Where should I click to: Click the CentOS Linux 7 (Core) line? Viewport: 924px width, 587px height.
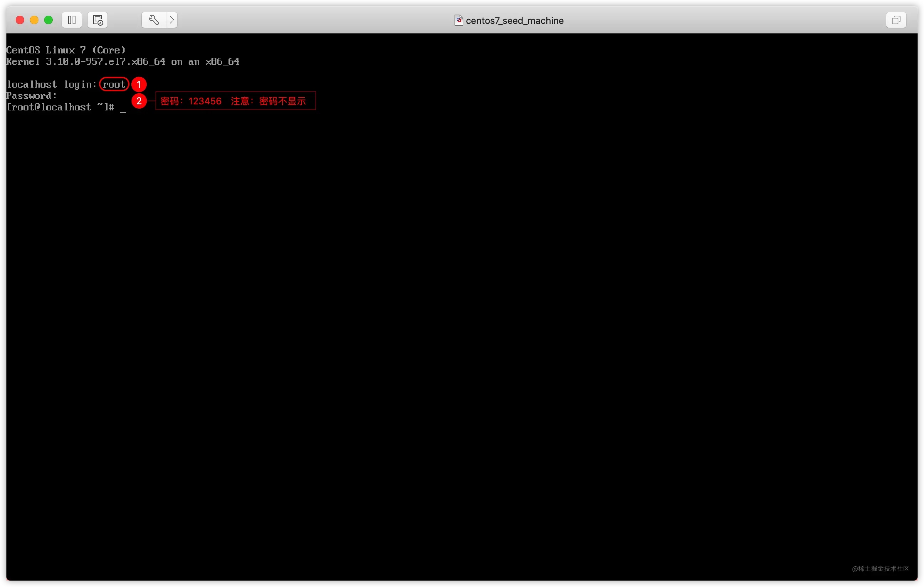[66, 50]
